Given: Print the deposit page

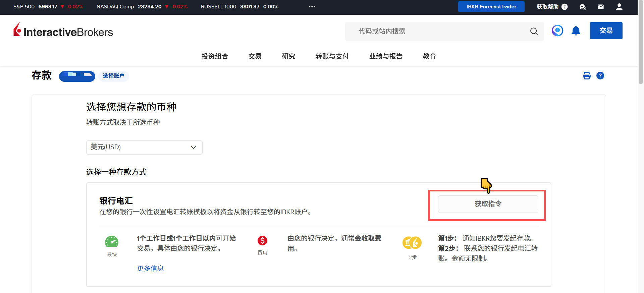Looking at the screenshot, I should pos(586,76).
